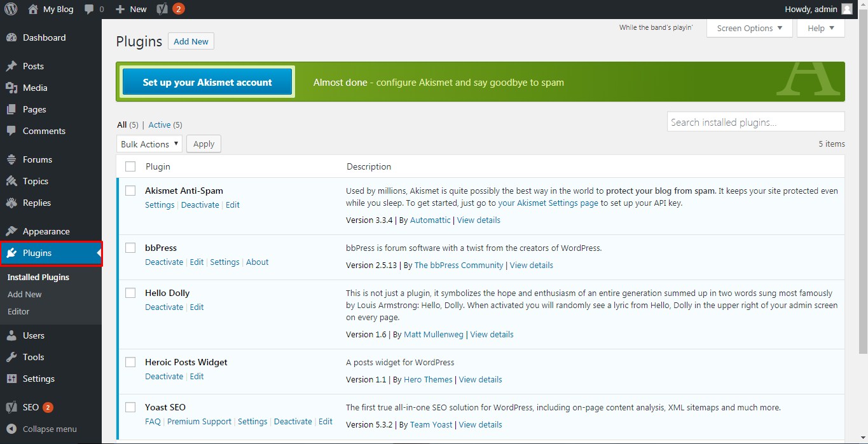Screen dimensions: 868x444
Task: Check the Hello Dolly plugin checkbox
Action: (130, 293)
